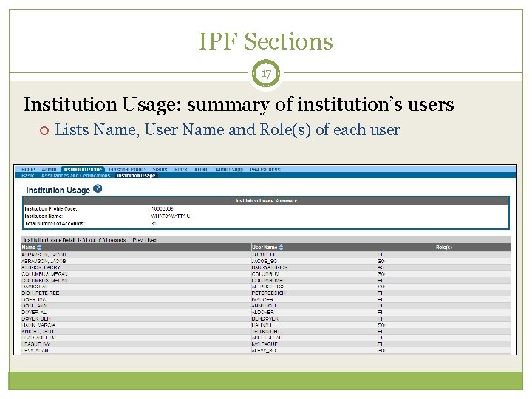Click the IVYLEAGUE user name cell
Image resolution: width=532 pixels, height=399 pixels.
[265, 344]
